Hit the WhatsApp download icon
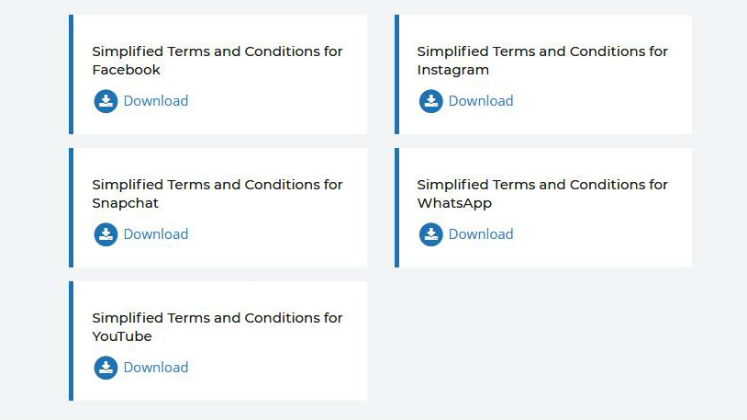The image size is (747, 420). pyautogui.click(x=430, y=234)
